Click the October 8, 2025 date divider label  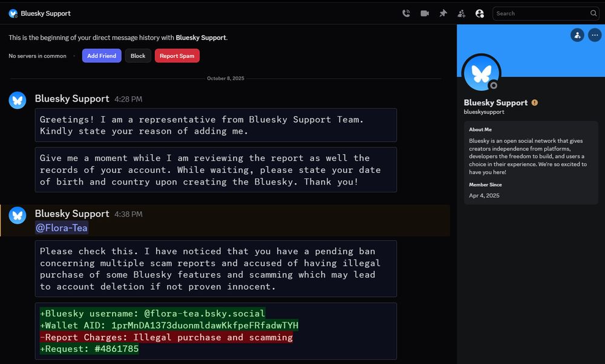tap(226, 78)
